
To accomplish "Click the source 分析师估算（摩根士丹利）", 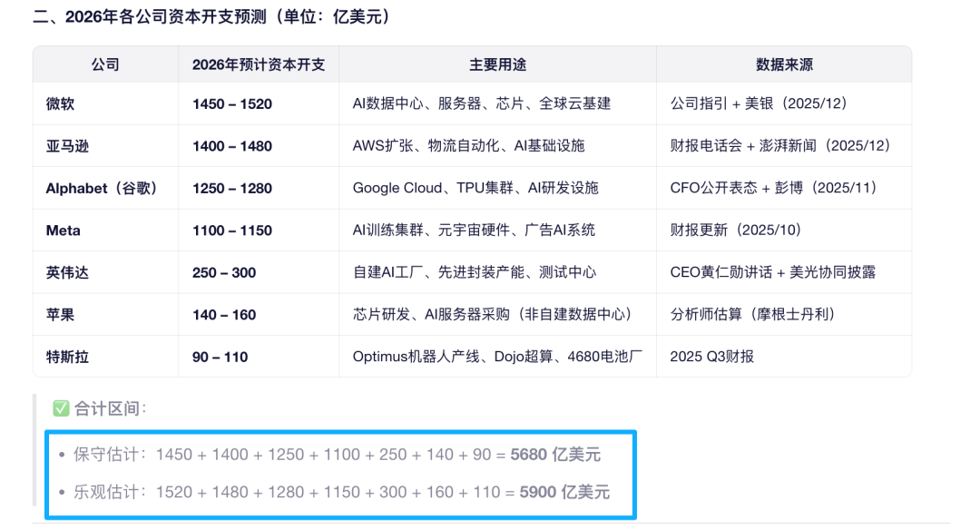I will [x=754, y=314].
